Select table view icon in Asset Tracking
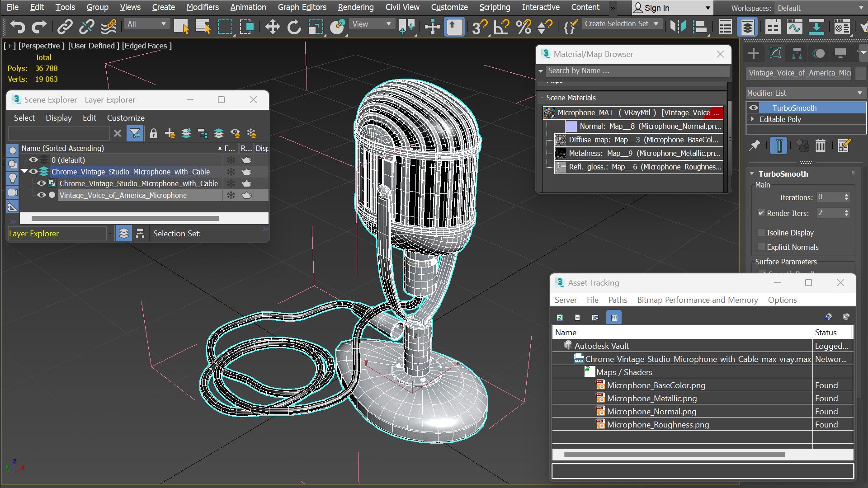868x488 pixels. coord(614,317)
